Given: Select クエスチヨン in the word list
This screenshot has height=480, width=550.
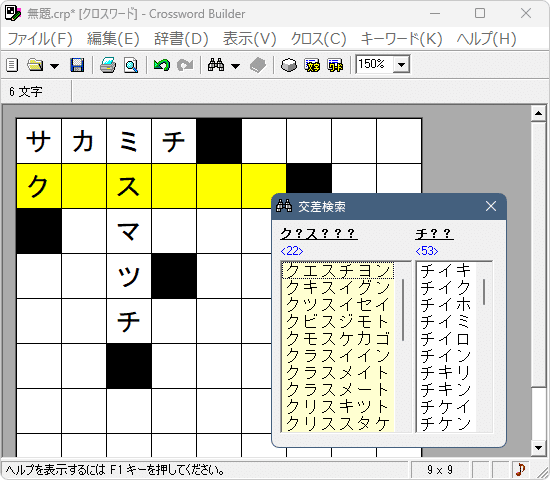Looking at the screenshot, I should pos(337,271).
